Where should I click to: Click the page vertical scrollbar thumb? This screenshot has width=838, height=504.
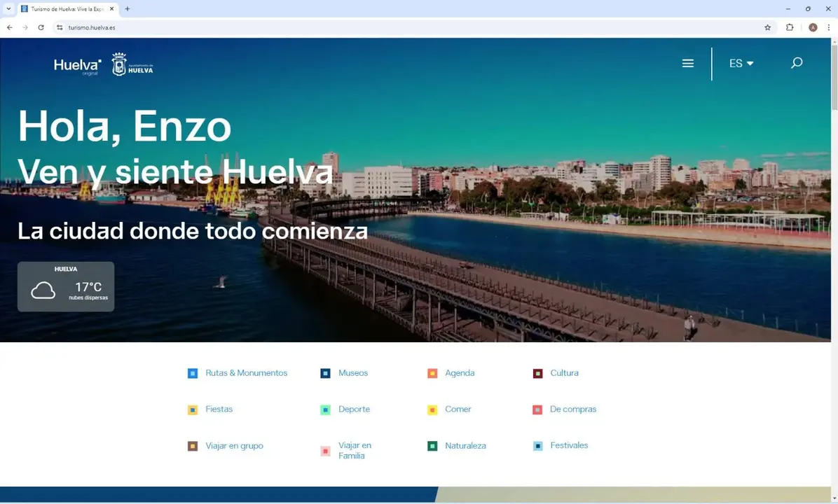click(x=834, y=78)
